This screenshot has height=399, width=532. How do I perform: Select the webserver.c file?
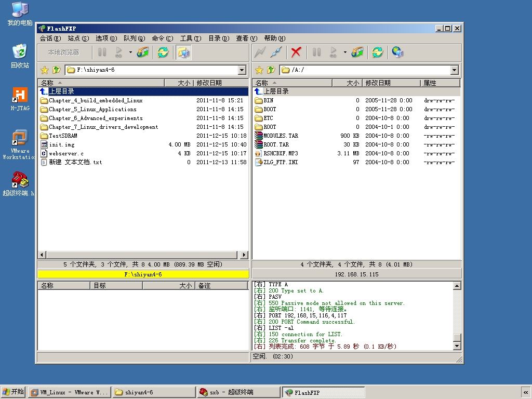(143, 153)
